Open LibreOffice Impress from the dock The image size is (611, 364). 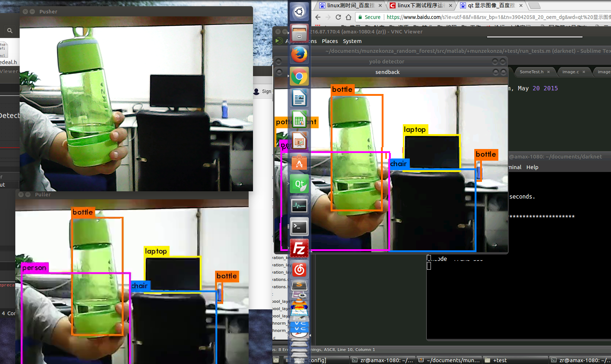[299, 141]
